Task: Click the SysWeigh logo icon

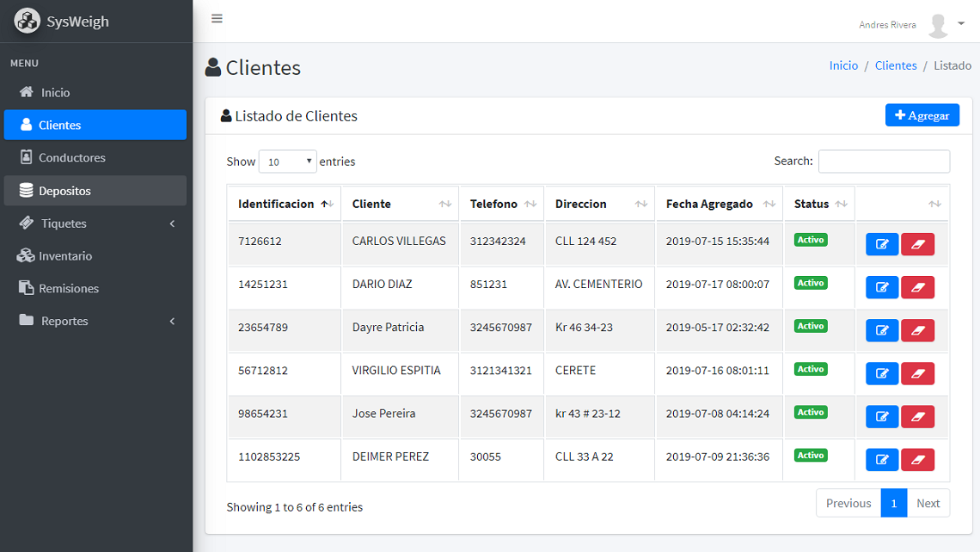Action: pyautogui.click(x=27, y=21)
